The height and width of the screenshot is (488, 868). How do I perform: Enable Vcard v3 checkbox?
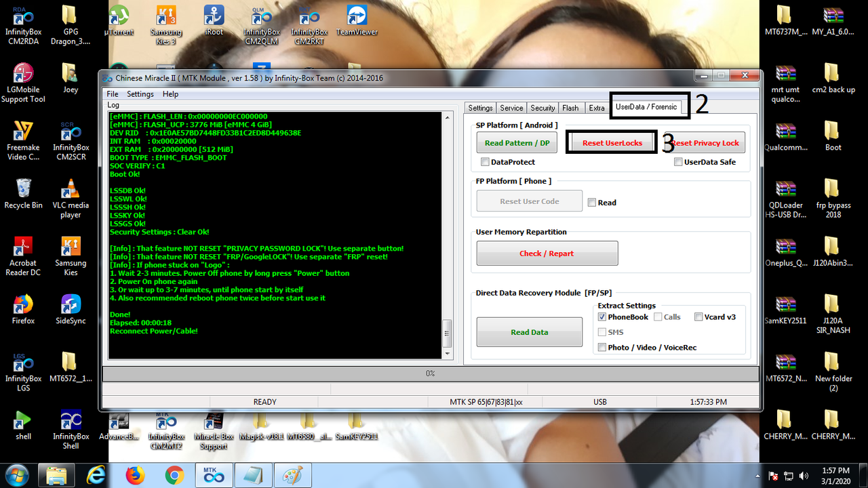(698, 317)
